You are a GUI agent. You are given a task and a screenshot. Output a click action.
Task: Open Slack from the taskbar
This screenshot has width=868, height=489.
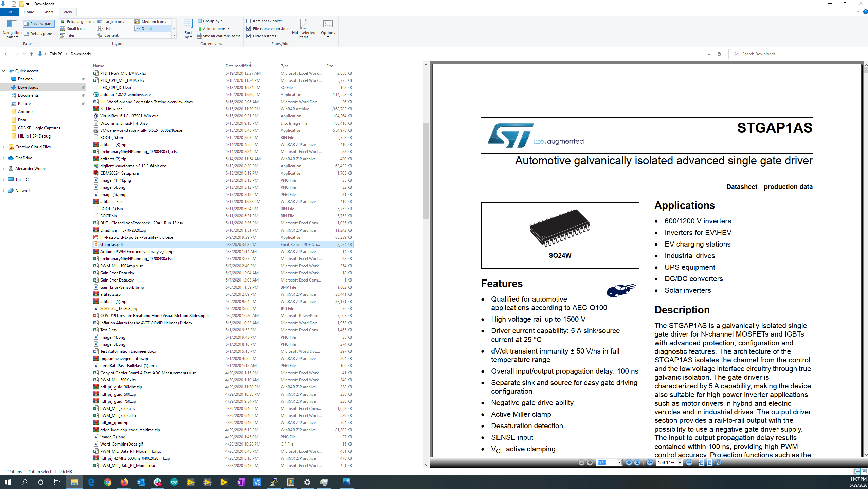pos(158,482)
